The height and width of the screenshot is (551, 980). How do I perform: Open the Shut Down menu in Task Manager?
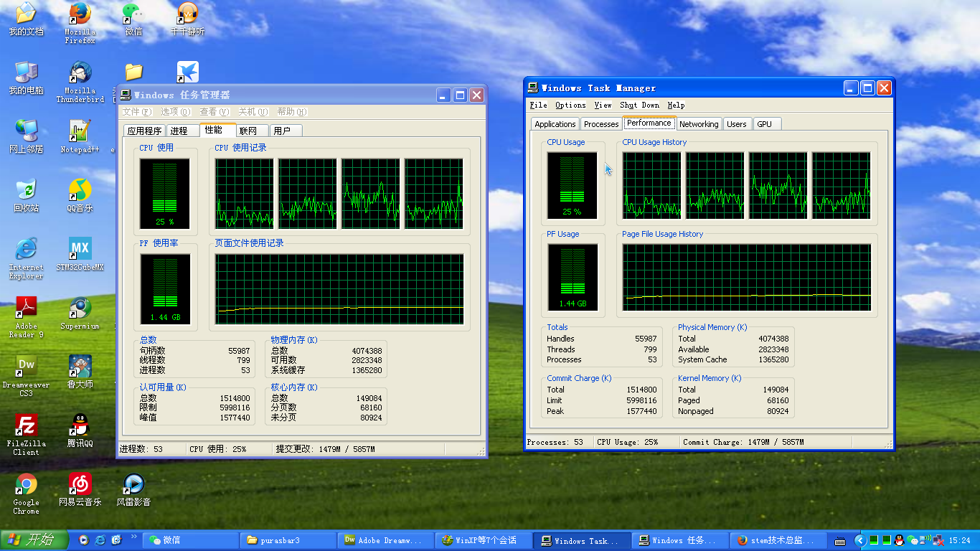[639, 105]
